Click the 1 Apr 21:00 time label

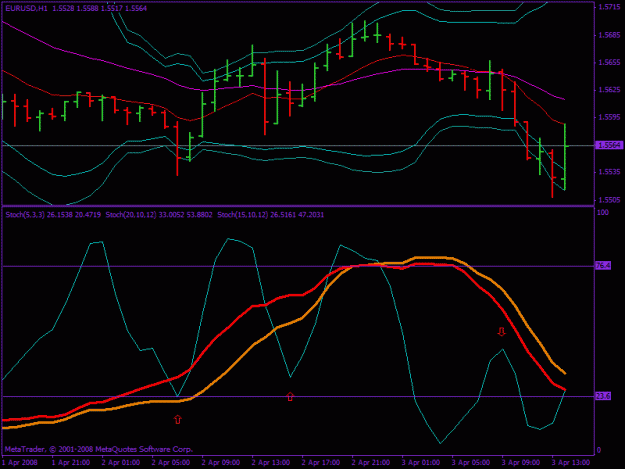coord(71,463)
